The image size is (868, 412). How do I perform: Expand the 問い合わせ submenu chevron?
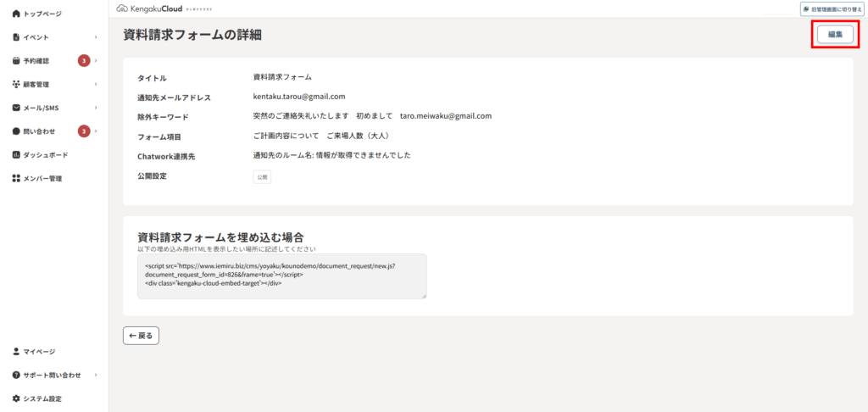coord(96,131)
